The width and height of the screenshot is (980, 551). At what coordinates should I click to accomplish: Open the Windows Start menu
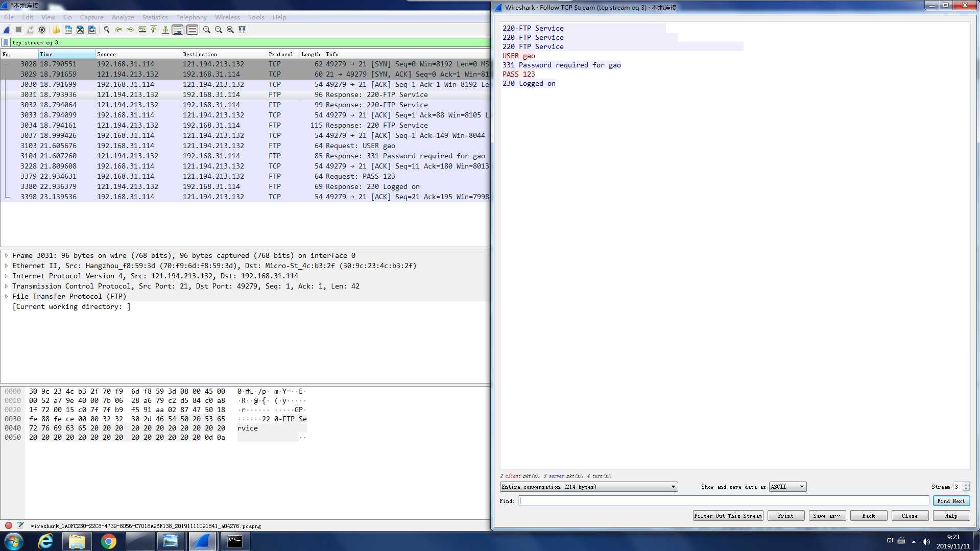(x=13, y=541)
